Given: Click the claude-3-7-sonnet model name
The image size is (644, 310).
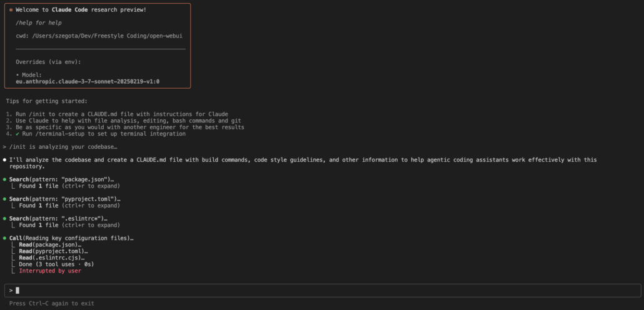Looking at the screenshot, I should click(88, 81).
